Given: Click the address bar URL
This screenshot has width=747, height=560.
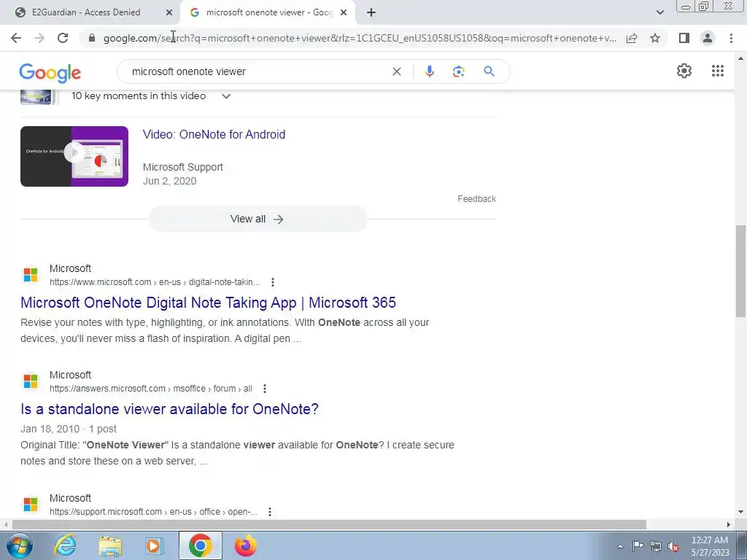Looking at the screenshot, I should point(360,38).
